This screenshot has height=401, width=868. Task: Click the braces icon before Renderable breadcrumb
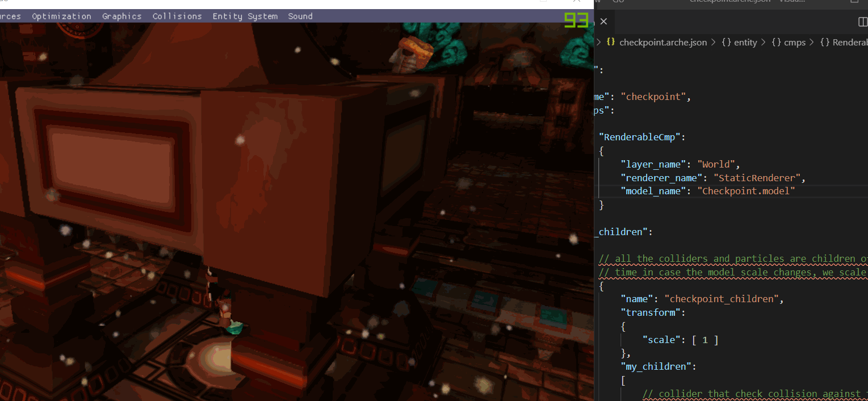coord(825,42)
